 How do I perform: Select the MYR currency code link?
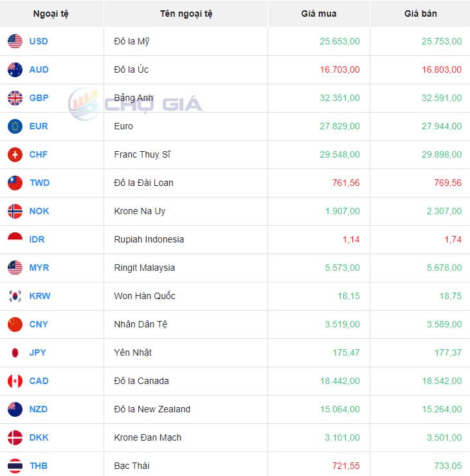[39, 268]
